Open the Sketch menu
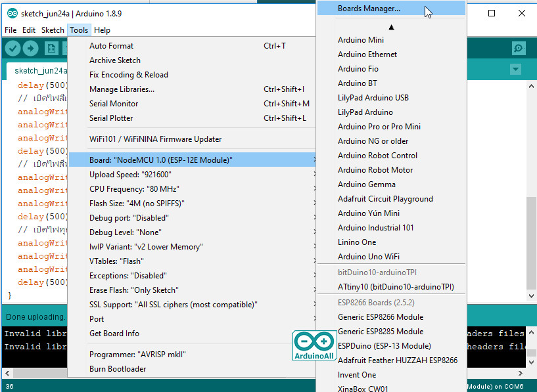The image size is (537, 392). 53,30
